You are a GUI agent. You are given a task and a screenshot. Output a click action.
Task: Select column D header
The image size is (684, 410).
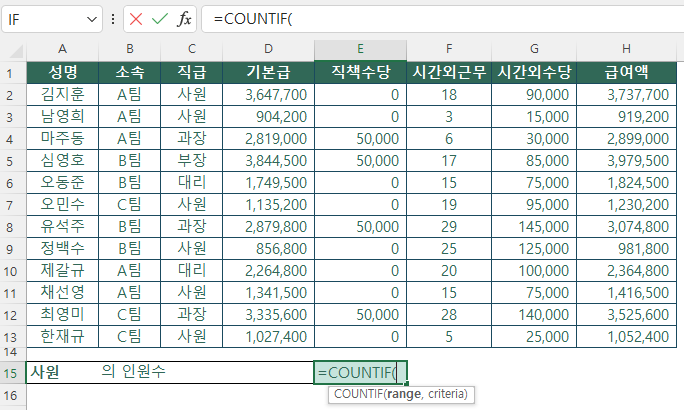pos(268,49)
